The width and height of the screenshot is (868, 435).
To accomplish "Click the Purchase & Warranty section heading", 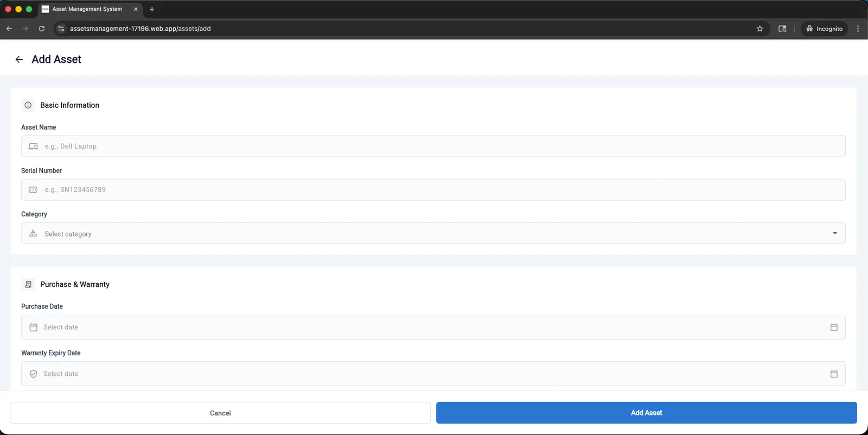I will tap(75, 284).
